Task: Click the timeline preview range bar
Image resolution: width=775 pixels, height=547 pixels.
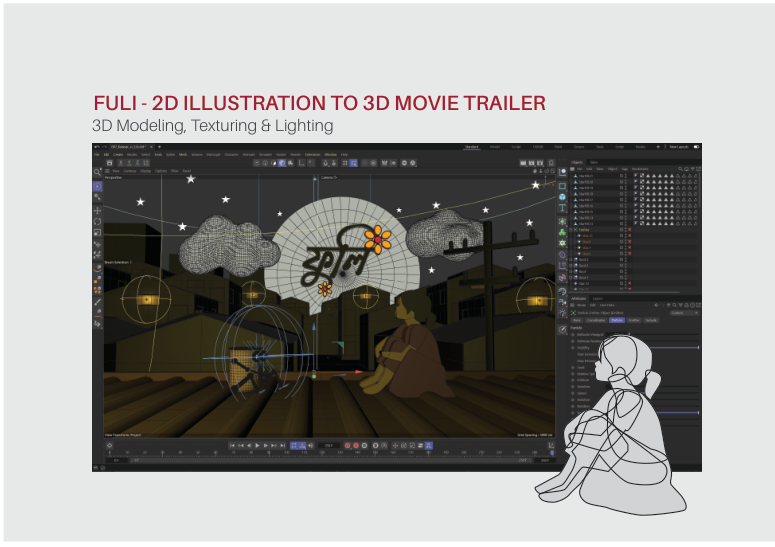Action: 331,460
